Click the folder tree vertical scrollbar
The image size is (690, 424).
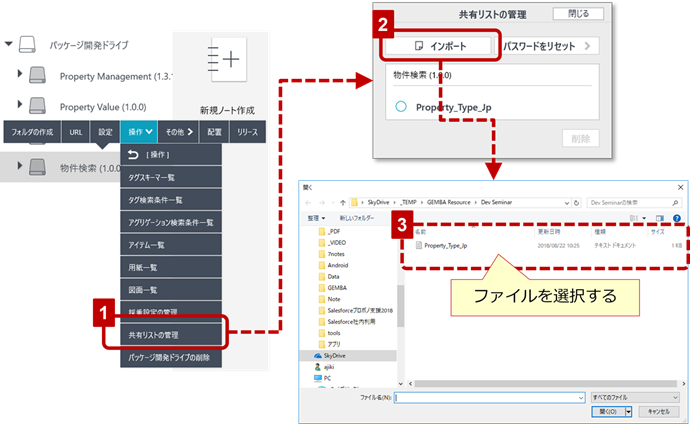point(400,306)
